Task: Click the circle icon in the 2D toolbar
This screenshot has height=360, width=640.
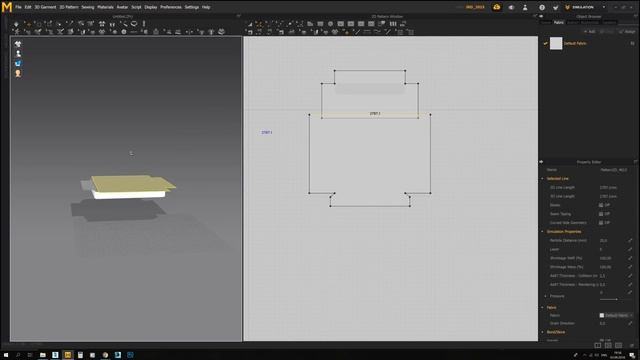Action: (x=330, y=24)
